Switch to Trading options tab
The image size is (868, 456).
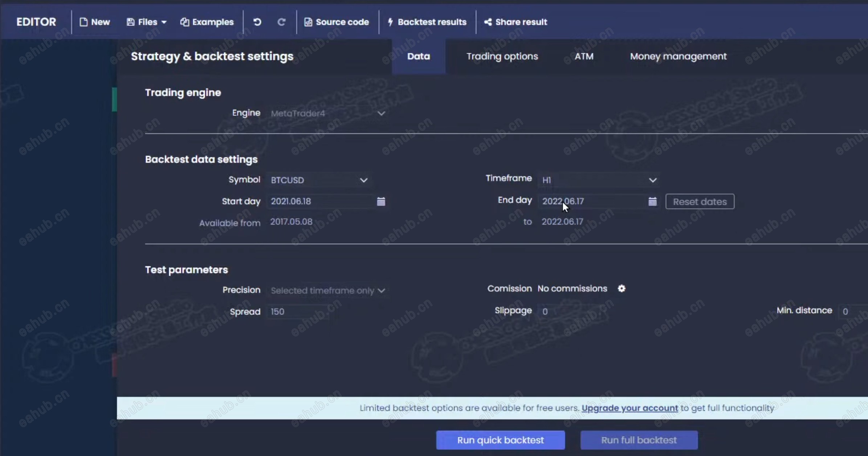click(x=502, y=57)
